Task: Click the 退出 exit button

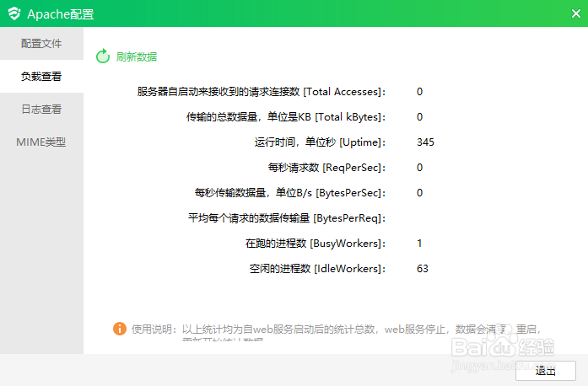Action: pos(546,371)
